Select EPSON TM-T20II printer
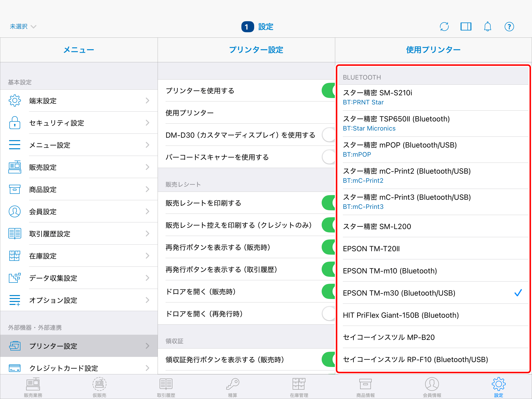The height and width of the screenshot is (399, 532). [x=433, y=249]
